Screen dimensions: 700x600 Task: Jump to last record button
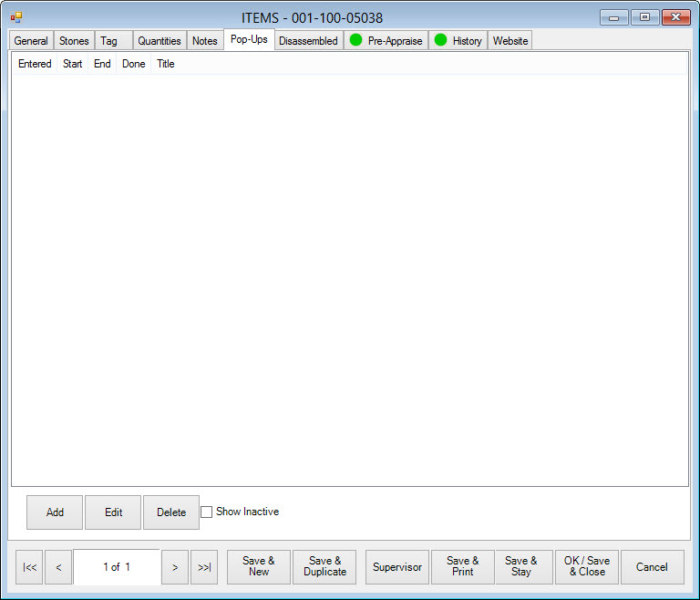point(204,567)
